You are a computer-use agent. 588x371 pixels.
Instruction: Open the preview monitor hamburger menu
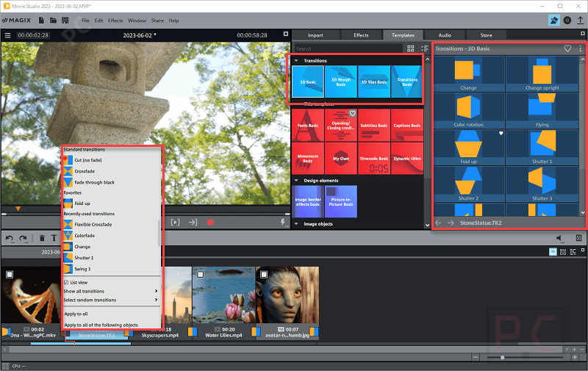[x=7, y=35]
